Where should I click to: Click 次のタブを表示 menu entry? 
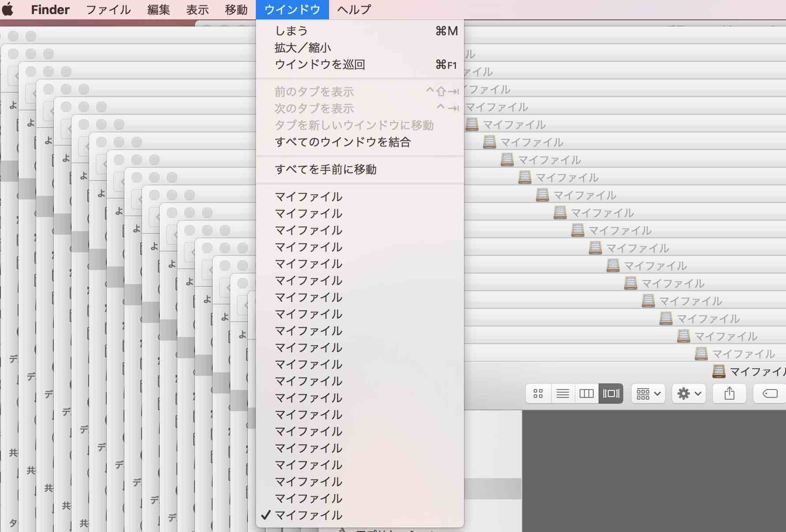click(x=359, y=109)
